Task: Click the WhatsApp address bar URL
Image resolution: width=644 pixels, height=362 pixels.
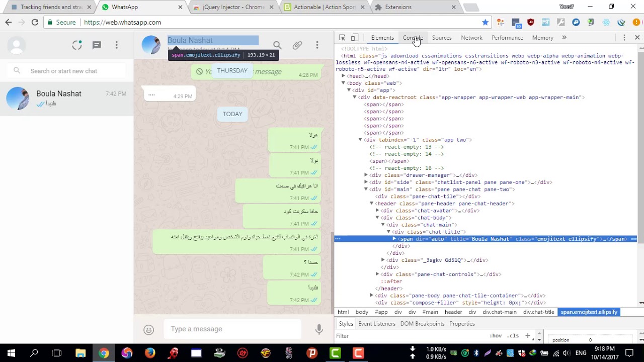Action: (122, 22)
